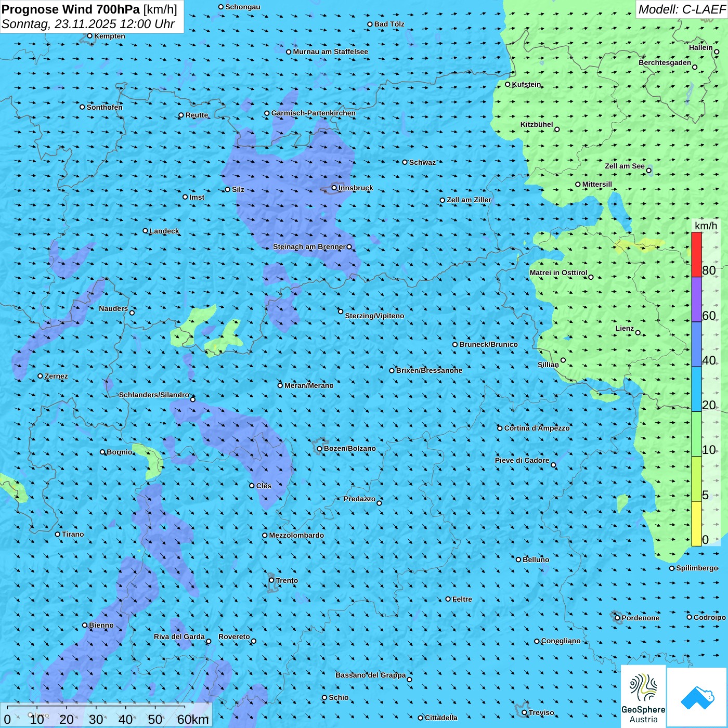The image size is (728, 728).
Task: Click the 'Nauders' label
Action: 113,308
